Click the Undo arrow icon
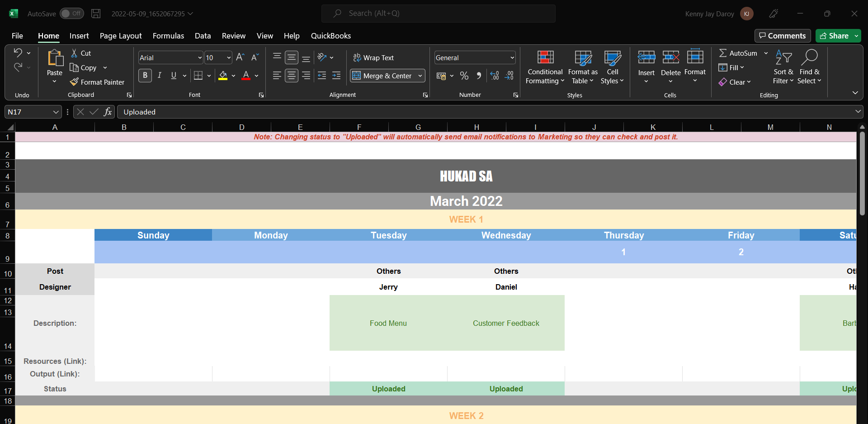 click(18, 52)
